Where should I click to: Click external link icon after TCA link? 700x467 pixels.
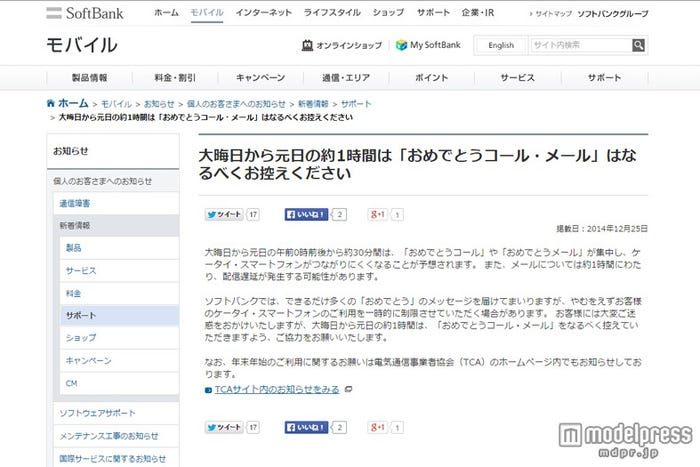[x=349, y=389]
